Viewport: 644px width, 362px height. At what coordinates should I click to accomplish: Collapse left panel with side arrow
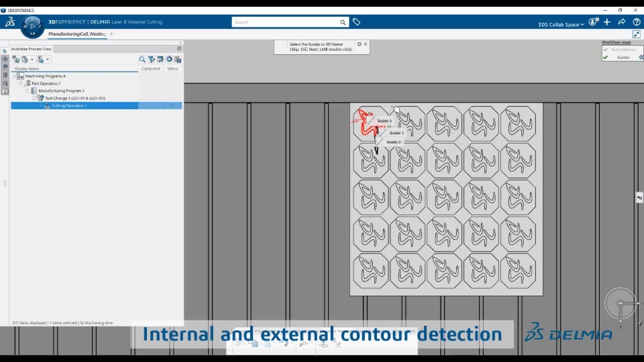pos(5,184)
